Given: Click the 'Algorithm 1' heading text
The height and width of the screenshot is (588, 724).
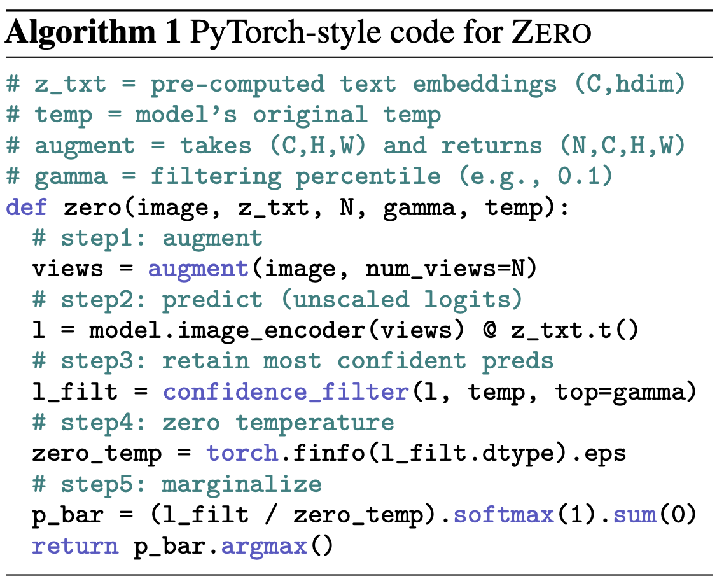Looking at the screenshot, I should [92, 32].
